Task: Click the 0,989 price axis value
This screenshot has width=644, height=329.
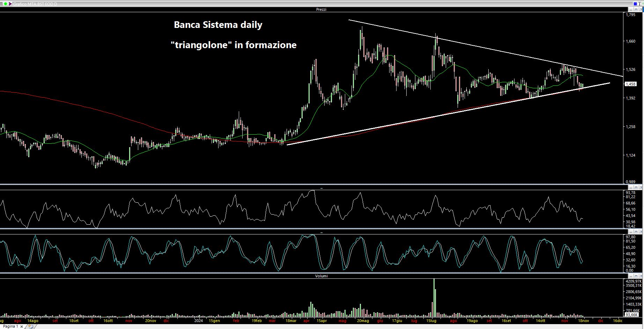Action: pos(631,182)
